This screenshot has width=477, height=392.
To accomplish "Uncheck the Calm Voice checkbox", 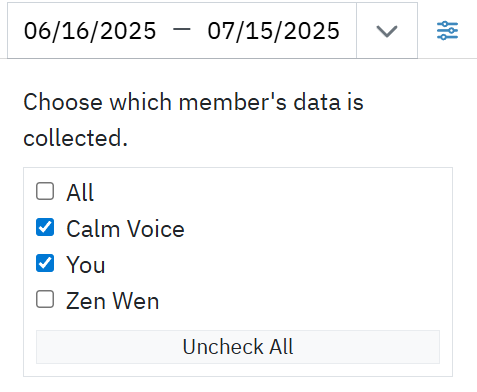I will pyautogui.click(x=45, y=227).
